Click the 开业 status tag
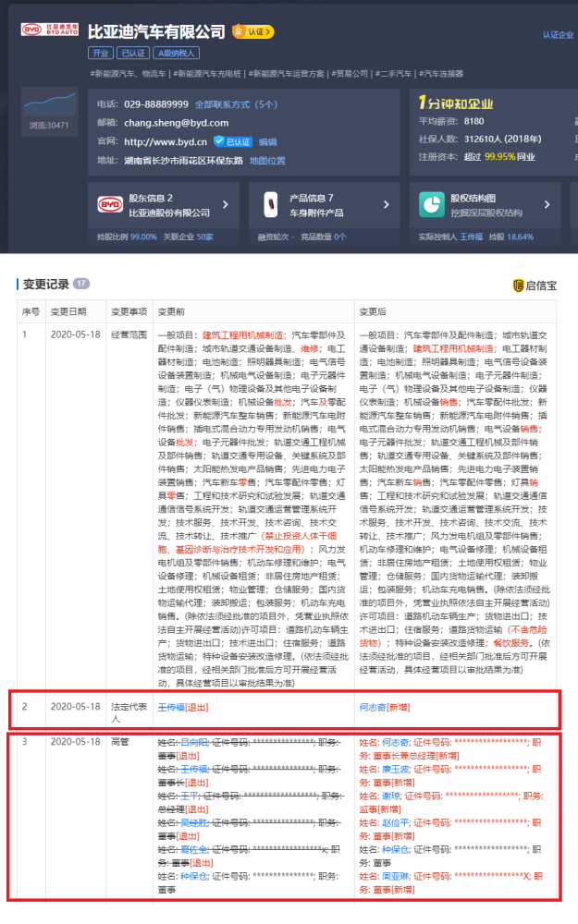 coord(100,53)
